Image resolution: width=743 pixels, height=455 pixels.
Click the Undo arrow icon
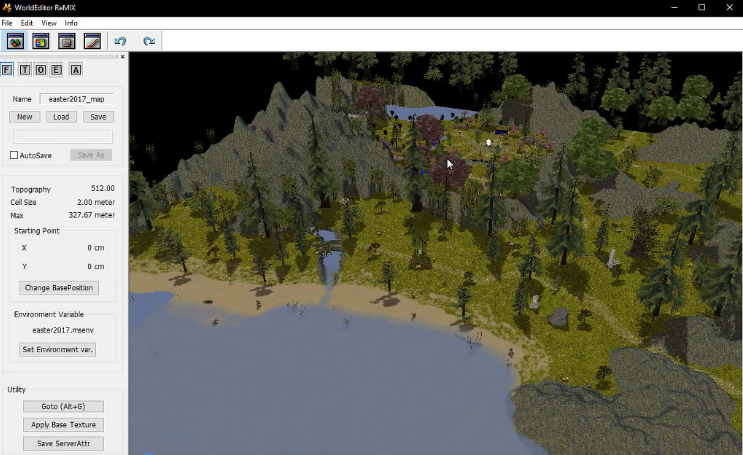120,41
